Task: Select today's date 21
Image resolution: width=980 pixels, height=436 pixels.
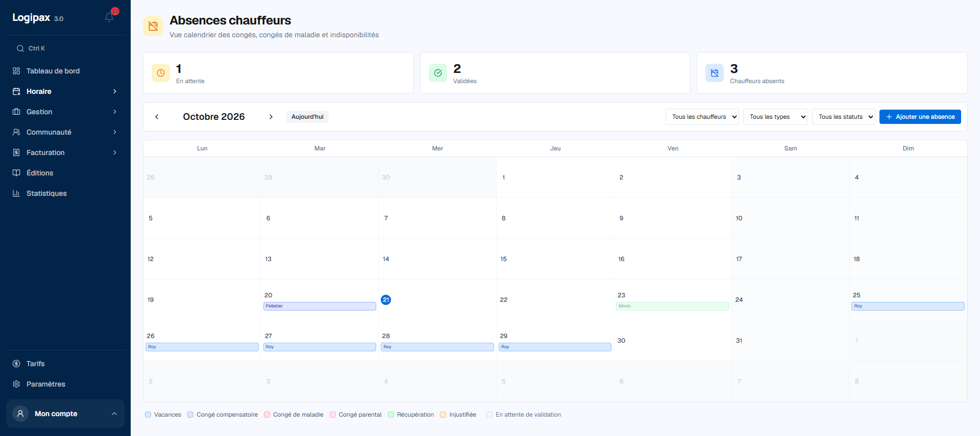Action: point(386,300)
